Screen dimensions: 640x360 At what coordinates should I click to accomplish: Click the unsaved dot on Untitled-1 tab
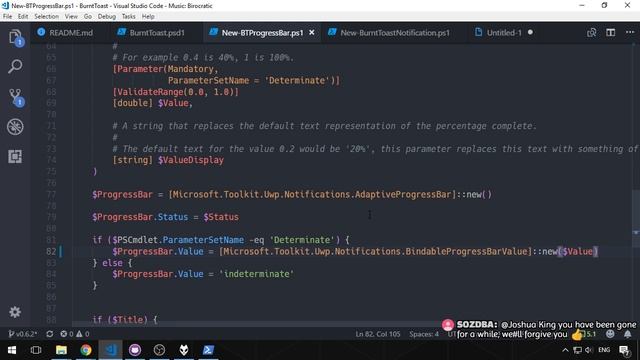pos(530,32)
